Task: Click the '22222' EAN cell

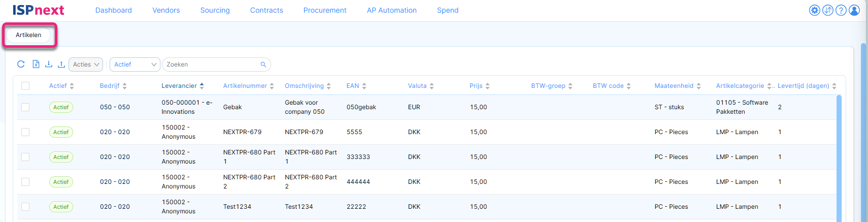Action: pos(356,207)
